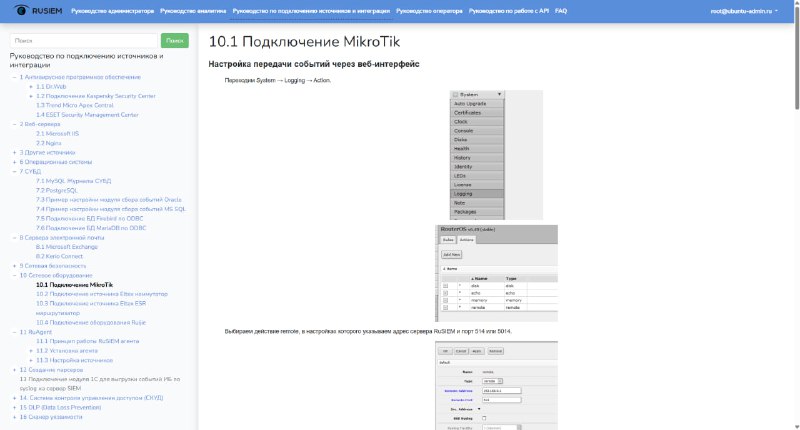Open the 7.2 PostgreSQL link

point(57,190)
